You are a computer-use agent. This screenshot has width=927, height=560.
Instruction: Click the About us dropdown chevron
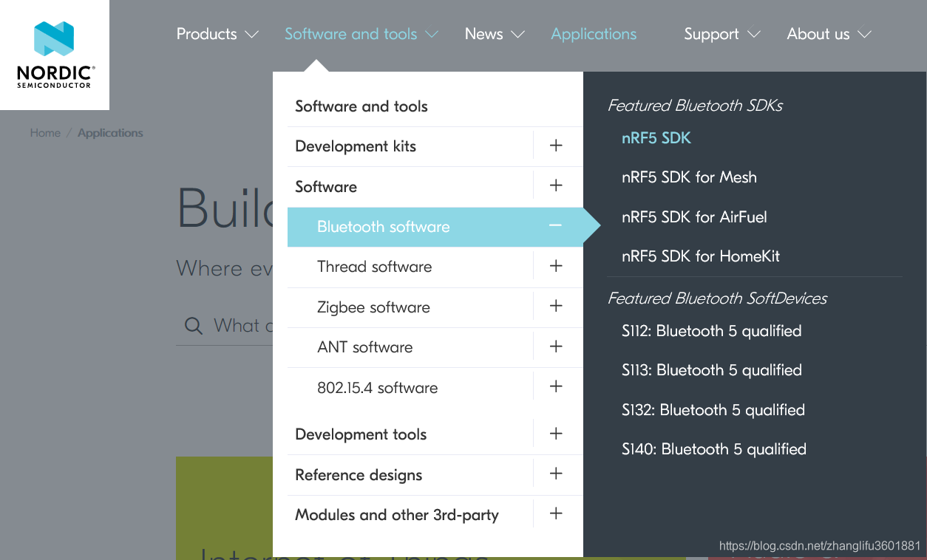(865, 35)
